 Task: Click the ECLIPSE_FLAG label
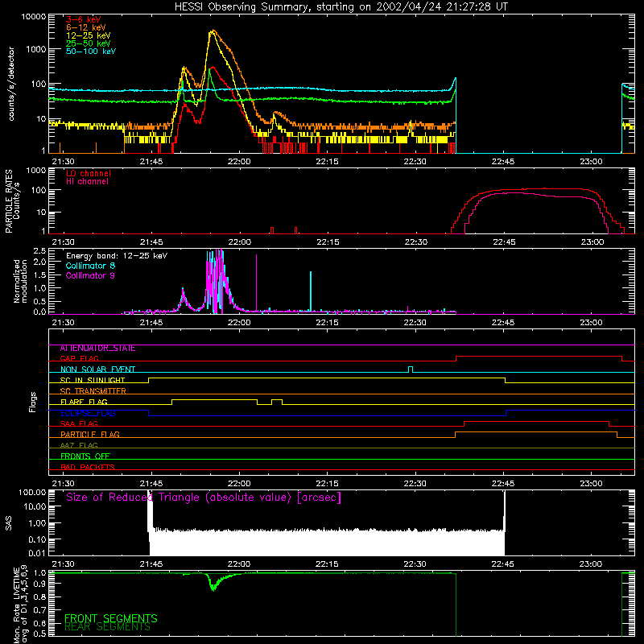coord(88,413)
